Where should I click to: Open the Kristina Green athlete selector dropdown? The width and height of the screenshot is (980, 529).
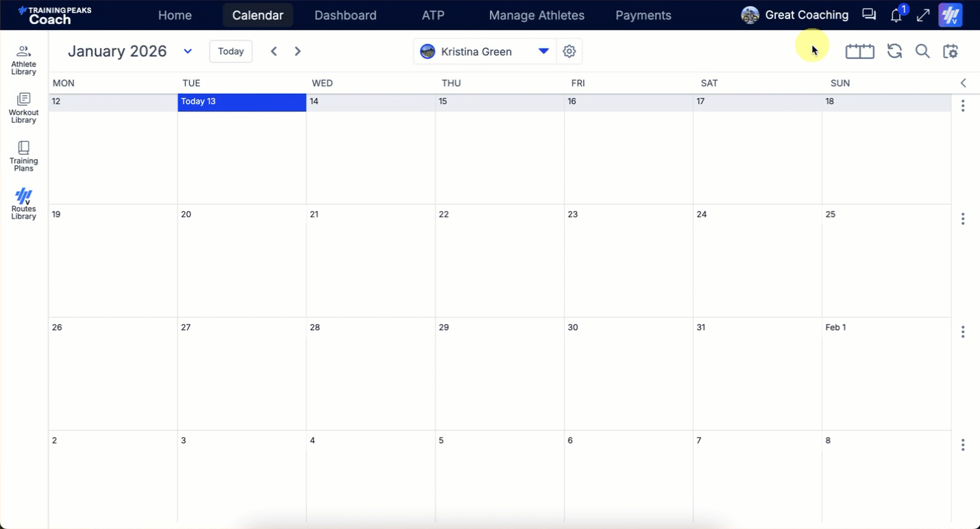(543, 51)
